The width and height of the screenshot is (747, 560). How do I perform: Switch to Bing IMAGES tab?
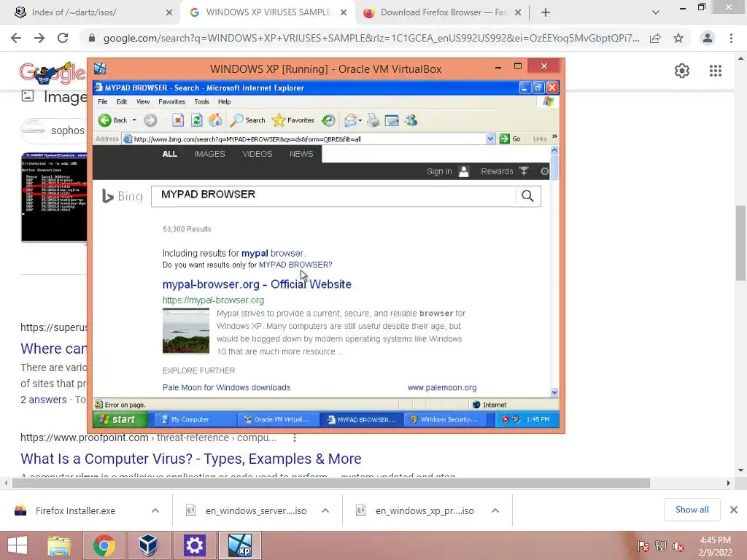[209, 154]
